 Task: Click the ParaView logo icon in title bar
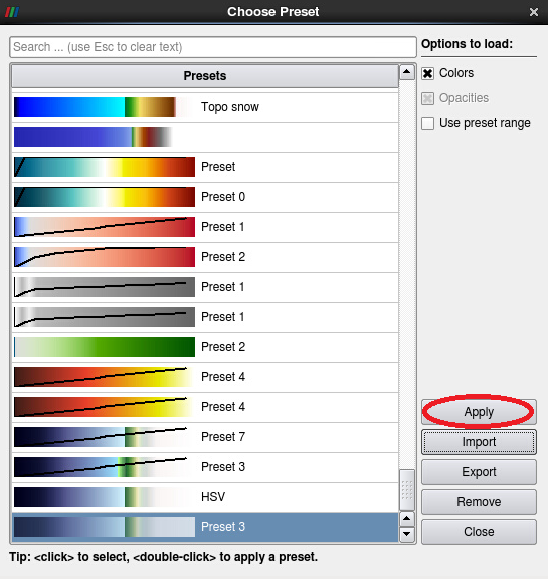(x=12, y=12)
